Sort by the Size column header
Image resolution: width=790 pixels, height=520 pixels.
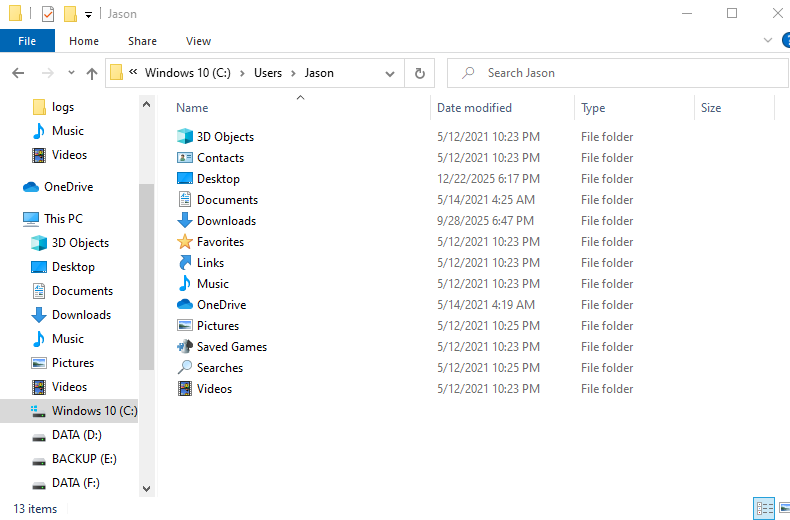[711, 108]
